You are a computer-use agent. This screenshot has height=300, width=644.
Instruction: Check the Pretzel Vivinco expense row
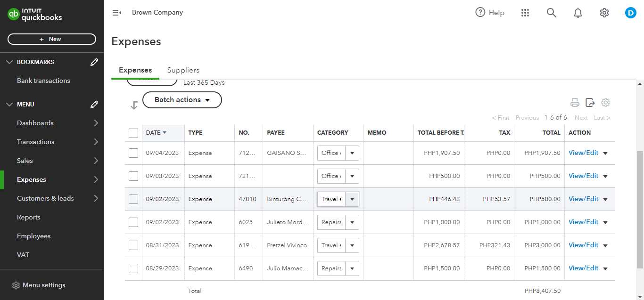click(x=133, y=245)
